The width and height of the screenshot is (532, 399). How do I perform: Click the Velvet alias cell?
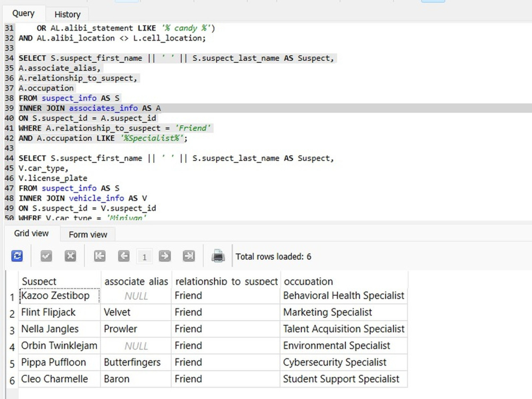[136, 312]
